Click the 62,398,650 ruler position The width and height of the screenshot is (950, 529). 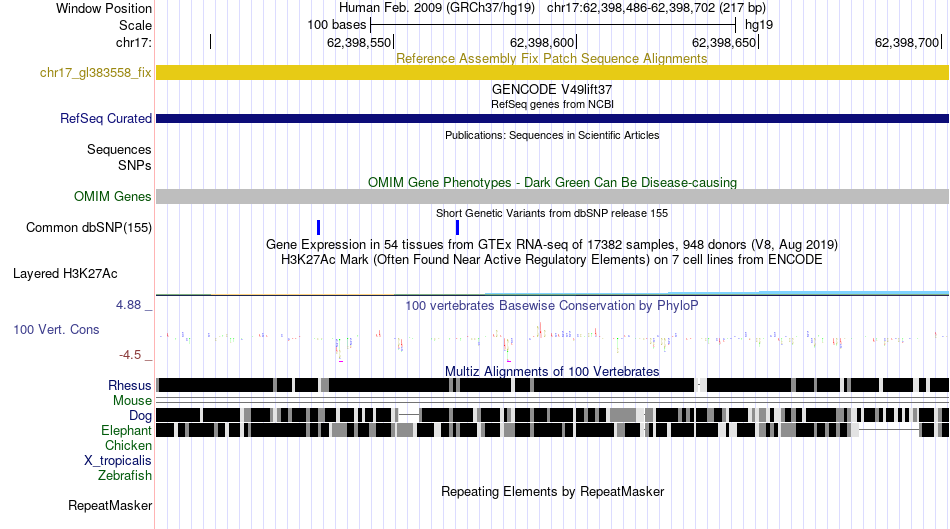point(725,42)
